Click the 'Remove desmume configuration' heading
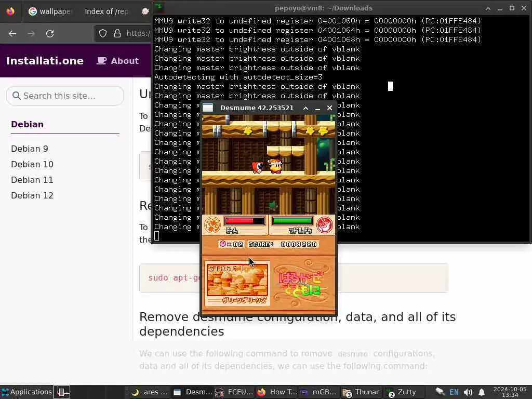Viewport: 532px width, 399px height. (297, 324)
